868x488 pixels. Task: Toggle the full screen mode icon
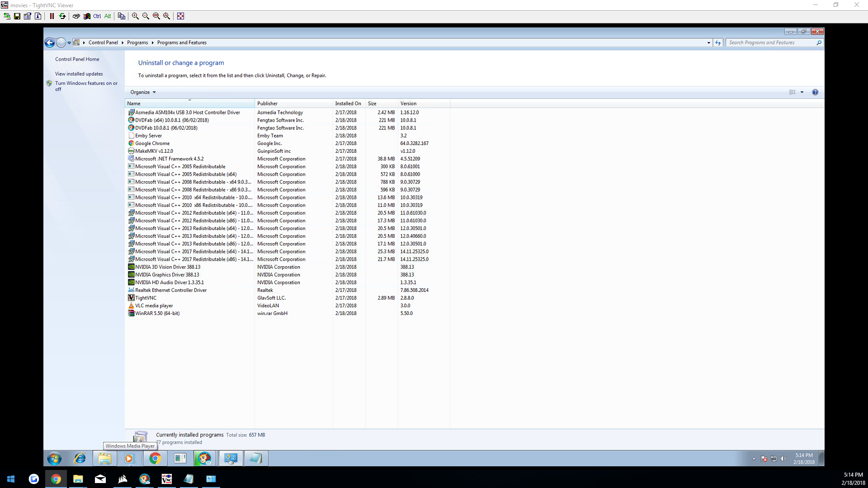click(180, 16)
